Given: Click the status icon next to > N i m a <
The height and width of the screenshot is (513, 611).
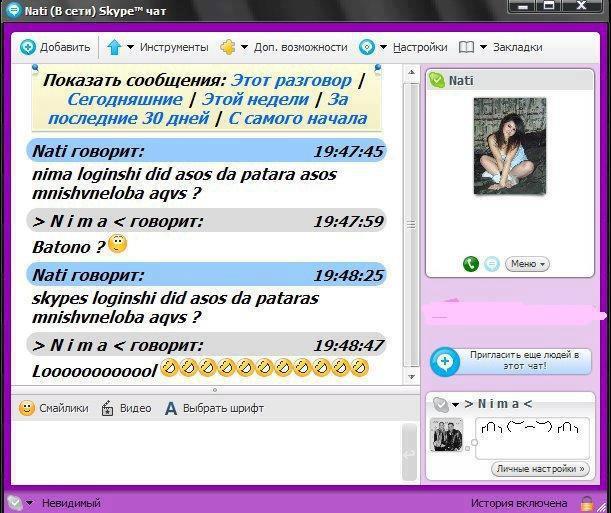Looking at the screenshot, I should (x=441, y=404).
